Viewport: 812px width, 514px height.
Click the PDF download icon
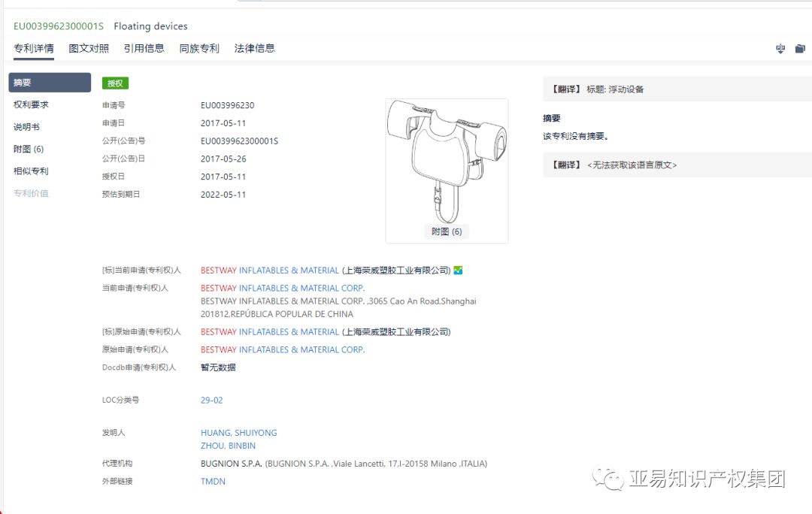tap(779, 48)
